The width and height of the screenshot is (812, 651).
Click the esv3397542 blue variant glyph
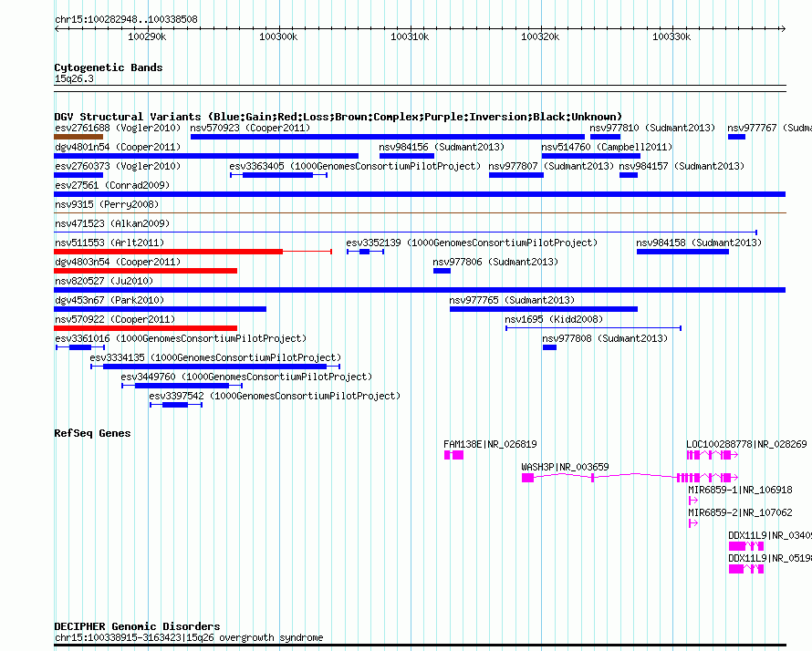[176, 405]
